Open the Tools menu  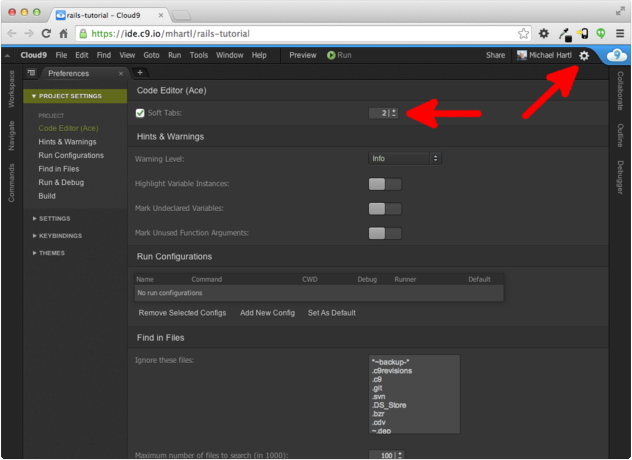(x=199, y=55)
